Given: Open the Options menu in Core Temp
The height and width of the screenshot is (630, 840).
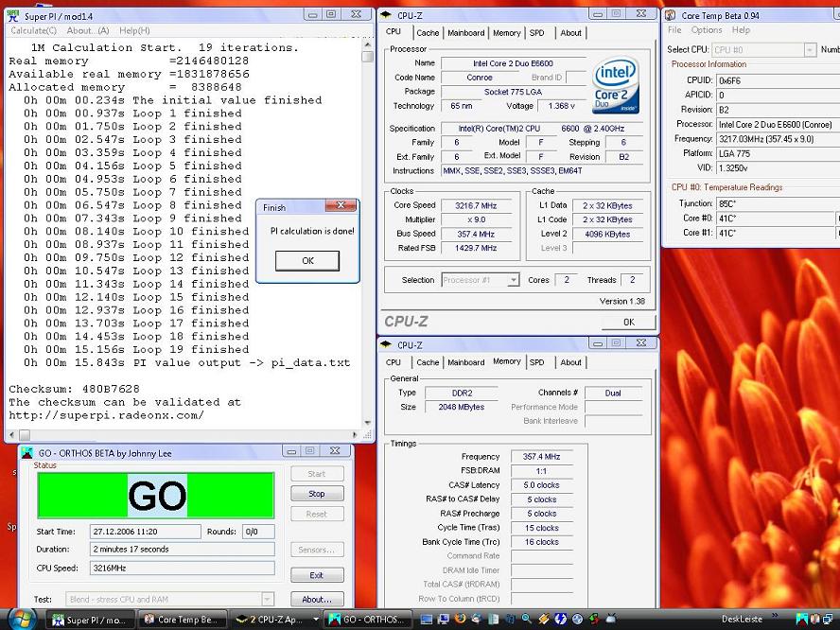Looking at the screenshot, I should (x=706, y=30).
